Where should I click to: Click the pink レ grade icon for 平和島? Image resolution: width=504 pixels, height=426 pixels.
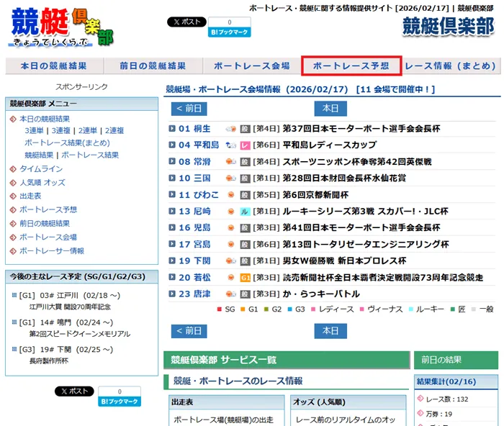point(245,145)
